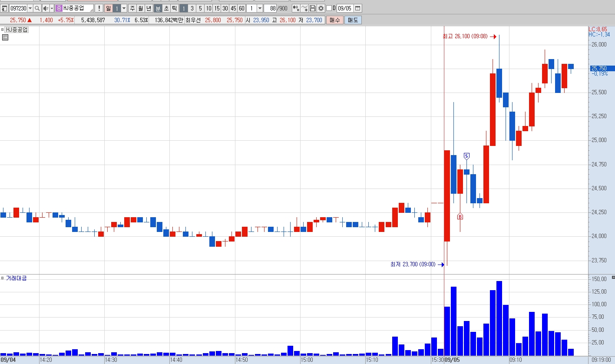Click the 매도 sell button
This screenshot has width=615, height=364.
click(353, 20)
